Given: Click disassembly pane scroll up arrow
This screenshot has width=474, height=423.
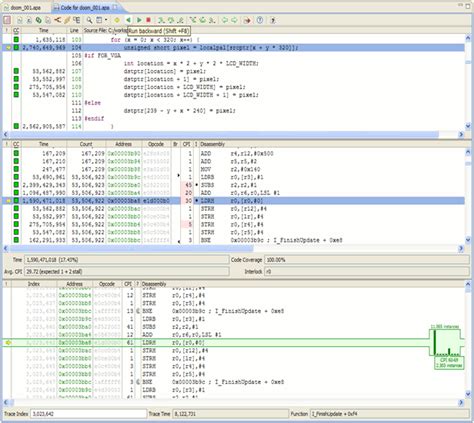Looking at the screenshot, I should tap(468, 152).
